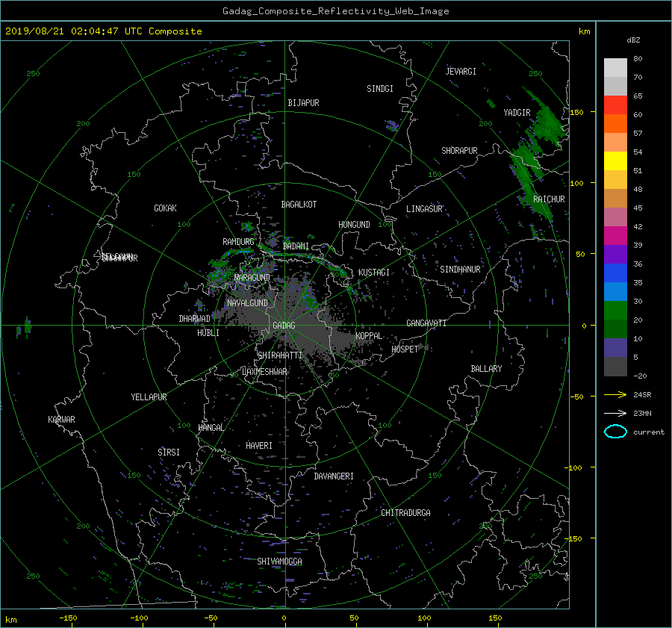Click the SINDHANUR city label
Image resolution: width=672 pixels, height=628 pixels.
[x=460, y=270]
